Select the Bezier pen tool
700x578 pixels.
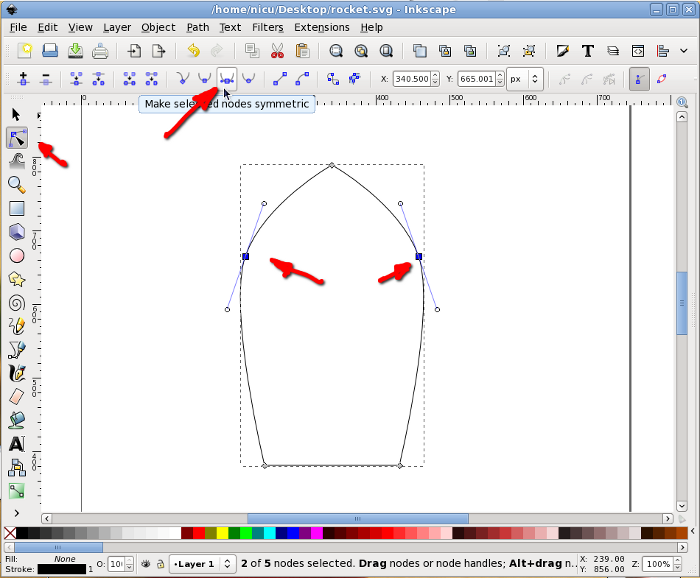pyautogui.click(x=17, y=349)
